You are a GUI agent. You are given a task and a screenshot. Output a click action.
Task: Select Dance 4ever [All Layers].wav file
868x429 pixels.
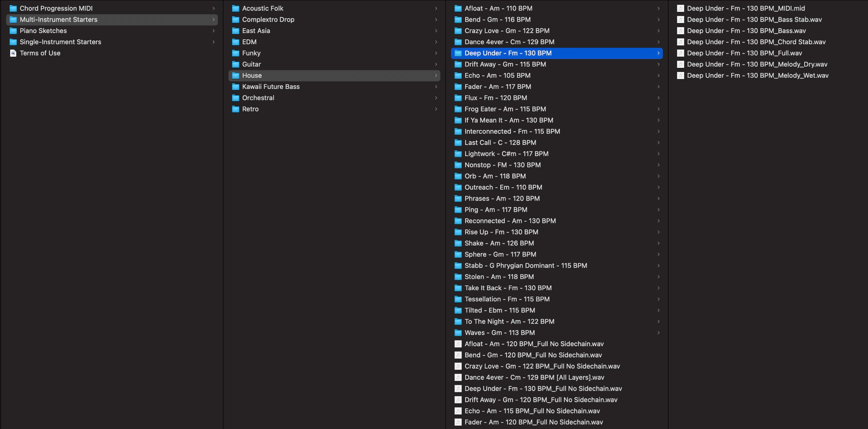click(x=534, y=377)
